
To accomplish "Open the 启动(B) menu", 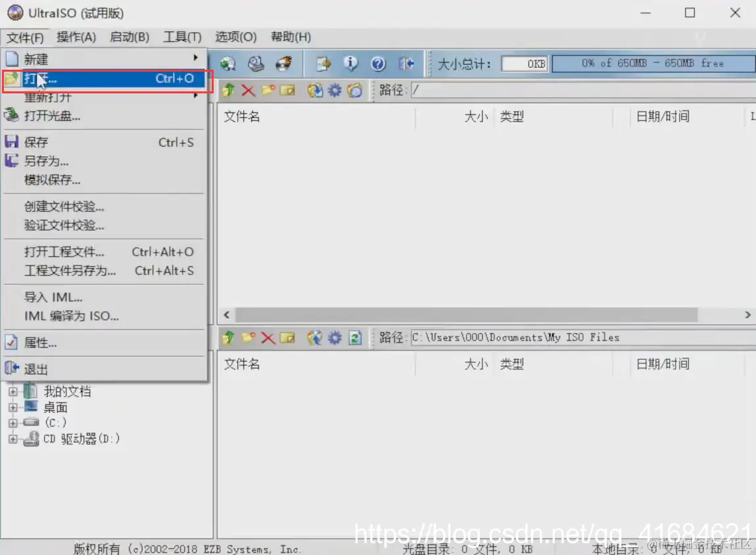I will coord(130,37).
